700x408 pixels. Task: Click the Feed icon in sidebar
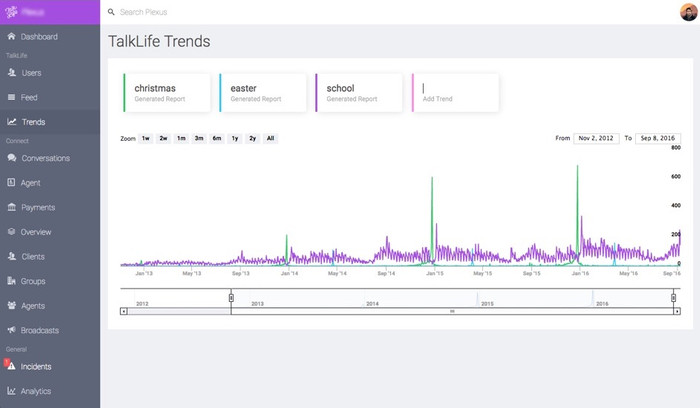(11, 98)
